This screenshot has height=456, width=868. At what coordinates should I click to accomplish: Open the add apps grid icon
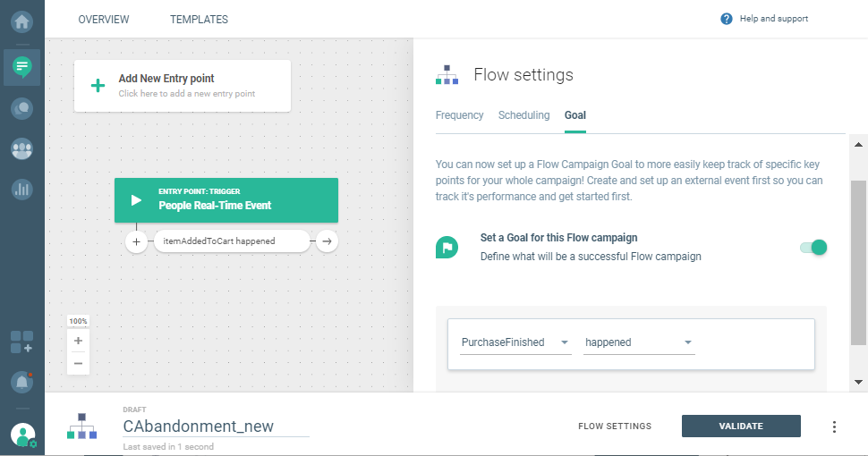(21, 342)
